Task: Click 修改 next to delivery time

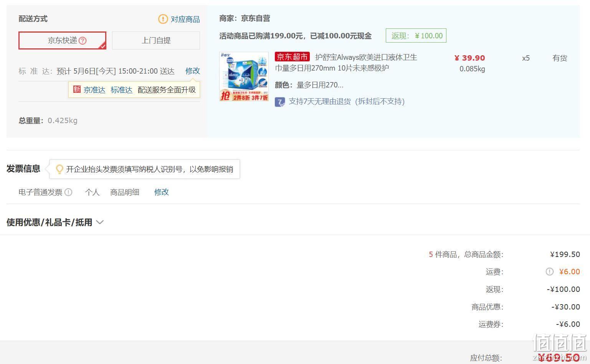Action: pyautogui.click(x=193, y=71)
